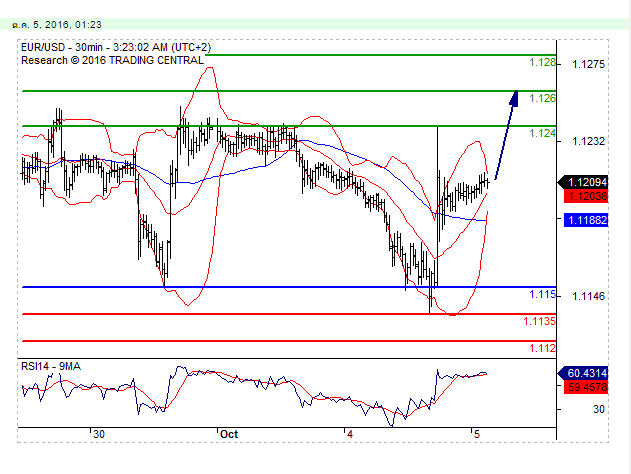Click the red 59.4578 RSI average tag
This screenshot has width=631, height=474.
586,387
